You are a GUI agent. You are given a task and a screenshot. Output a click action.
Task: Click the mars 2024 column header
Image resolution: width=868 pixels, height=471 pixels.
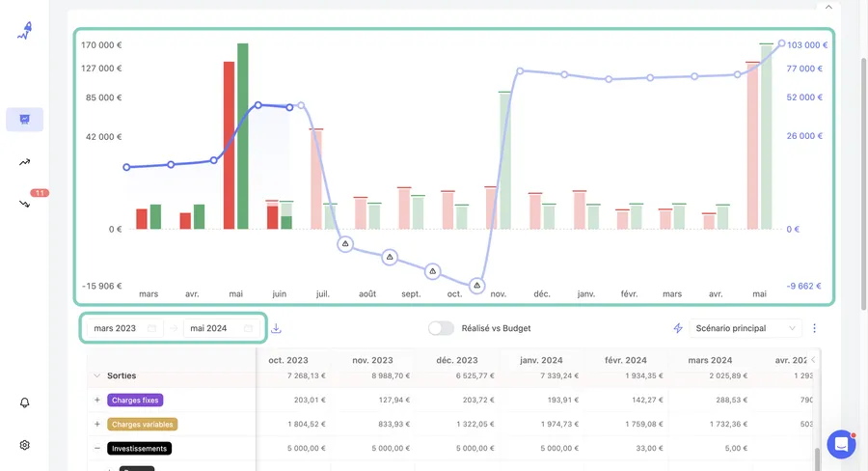710,360
